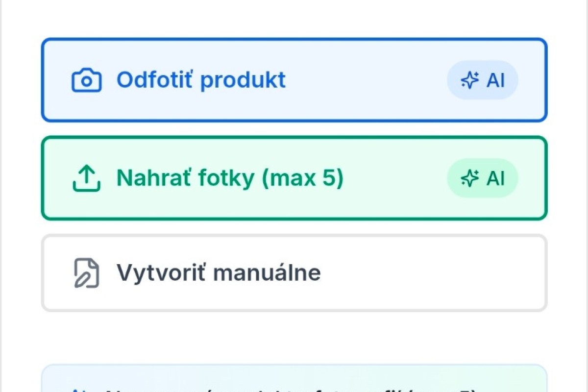The width and height of the screenshot is (588, 392).
Task: Tap the green AI badge
Action: [x=483, y=178]
